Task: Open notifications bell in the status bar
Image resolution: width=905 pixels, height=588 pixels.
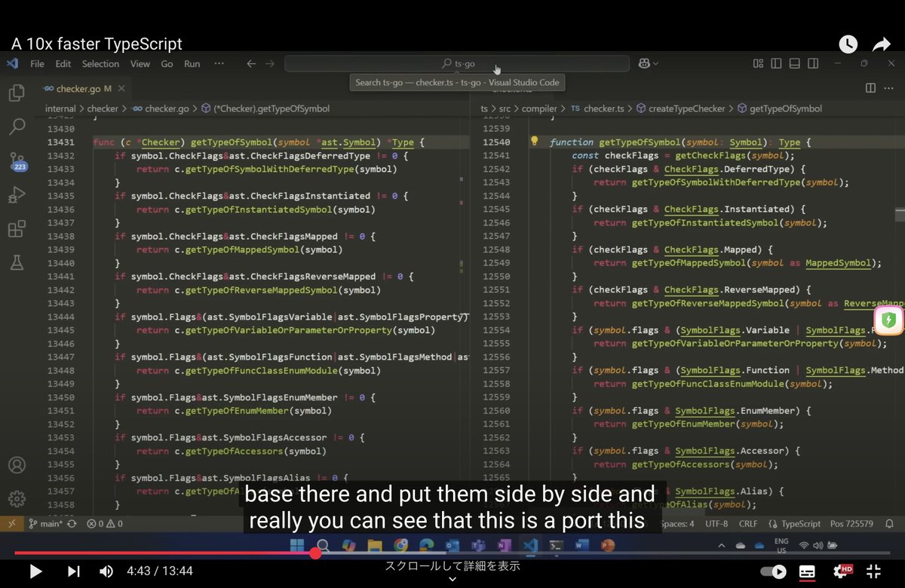Action: [x=890, y=523]
